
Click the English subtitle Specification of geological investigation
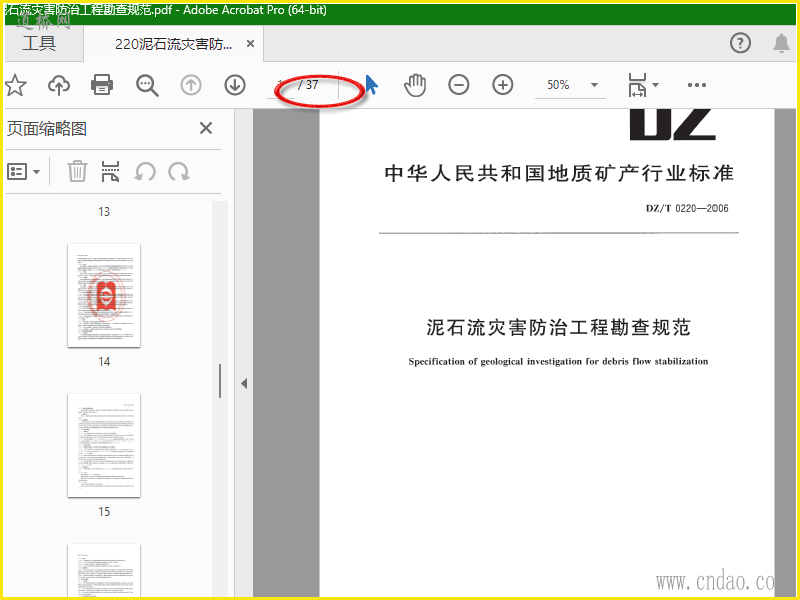[558, 362]
